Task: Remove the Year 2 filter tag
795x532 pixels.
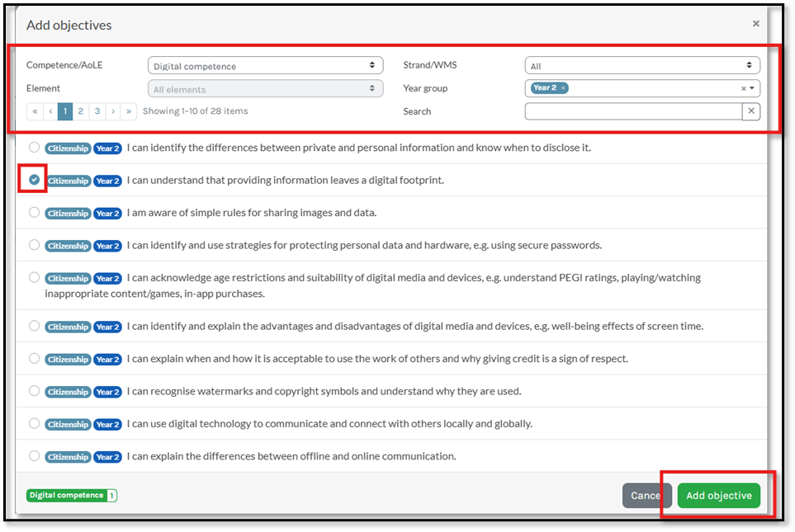Action: pos(563,88)
